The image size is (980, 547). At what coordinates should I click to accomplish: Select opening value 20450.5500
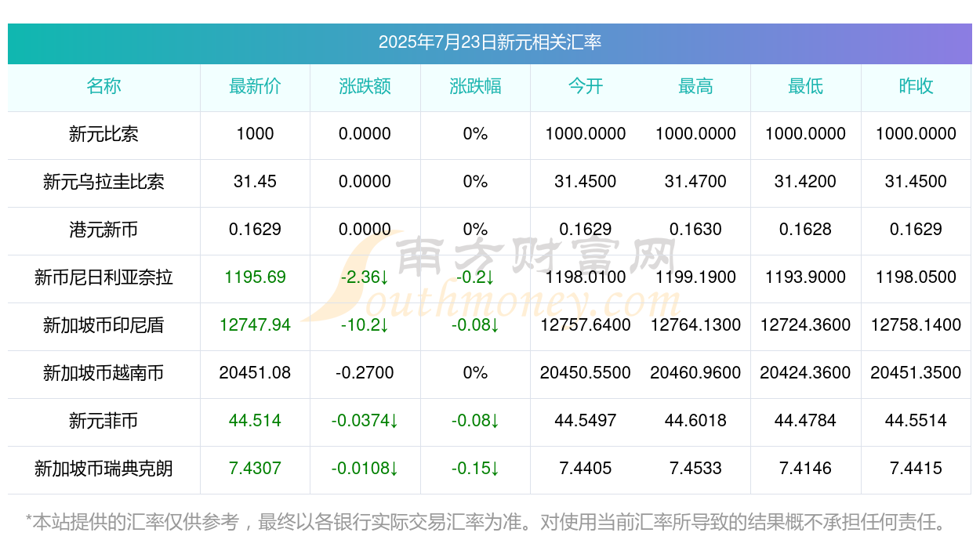[586, 373]
